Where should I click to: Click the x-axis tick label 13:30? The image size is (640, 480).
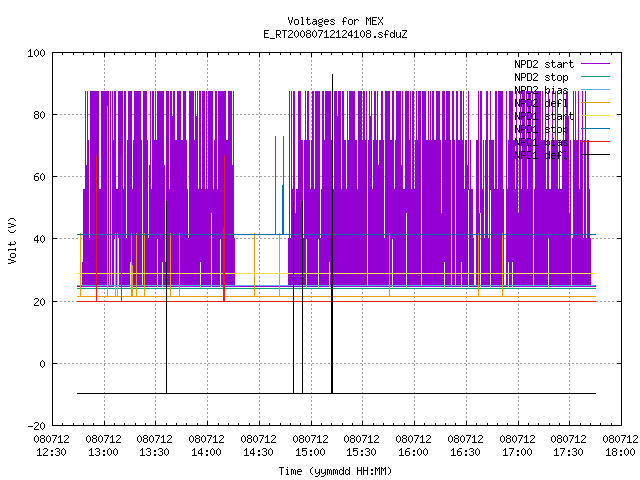click(154, 452)
